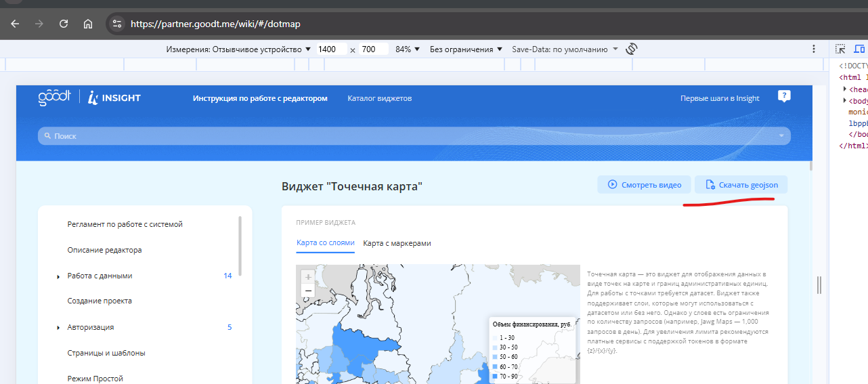Zoom out the map with minus button

tap(308, 291)
